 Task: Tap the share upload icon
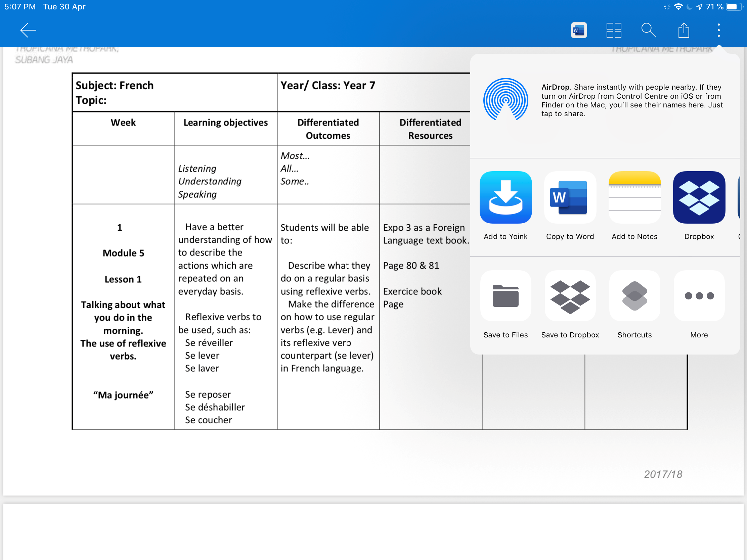point(684,30)
